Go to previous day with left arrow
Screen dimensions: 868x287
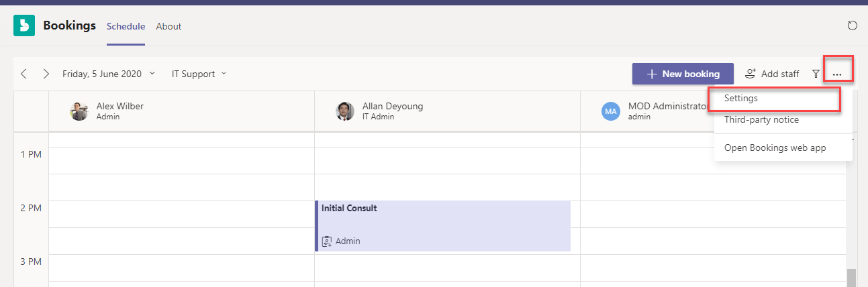(24, 74)
